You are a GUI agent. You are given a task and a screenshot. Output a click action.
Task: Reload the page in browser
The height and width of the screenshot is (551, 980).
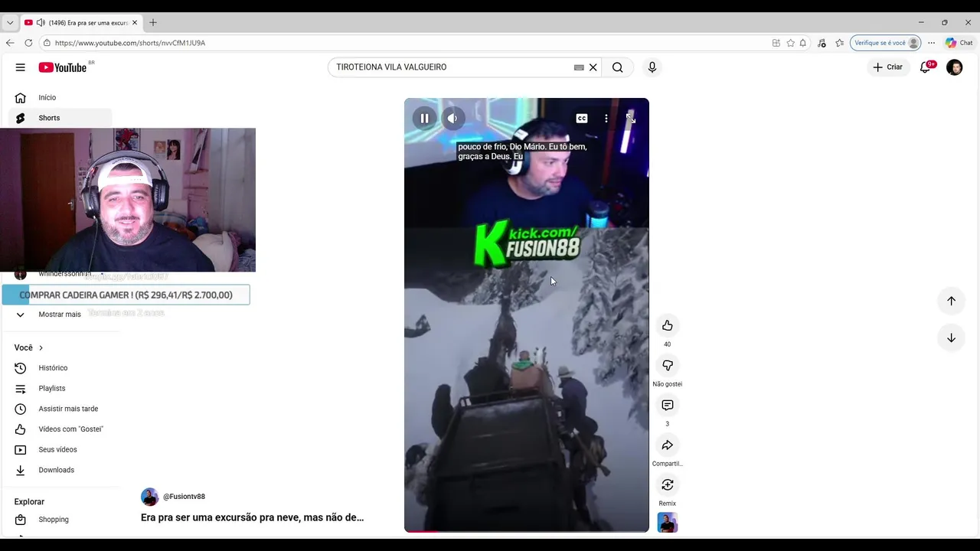coord(28,43)
